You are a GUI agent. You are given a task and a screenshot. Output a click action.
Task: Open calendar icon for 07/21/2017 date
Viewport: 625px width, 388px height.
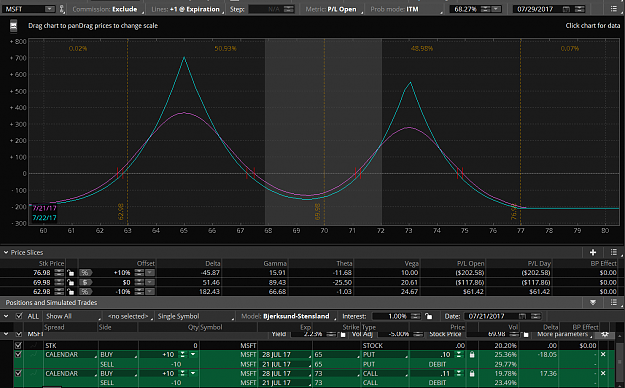coord(523,316)
